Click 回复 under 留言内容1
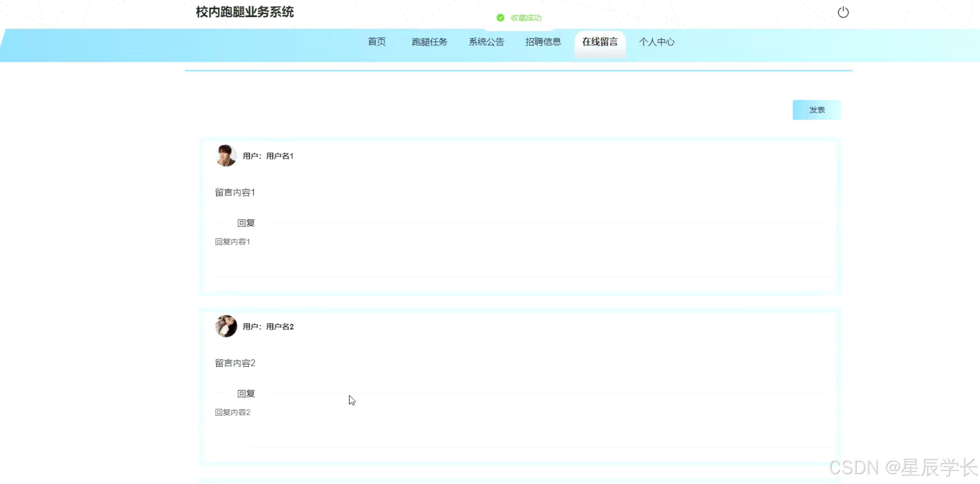Image resolution: width=980 pixels, height=484 pixels. click(x=246, y=223)
